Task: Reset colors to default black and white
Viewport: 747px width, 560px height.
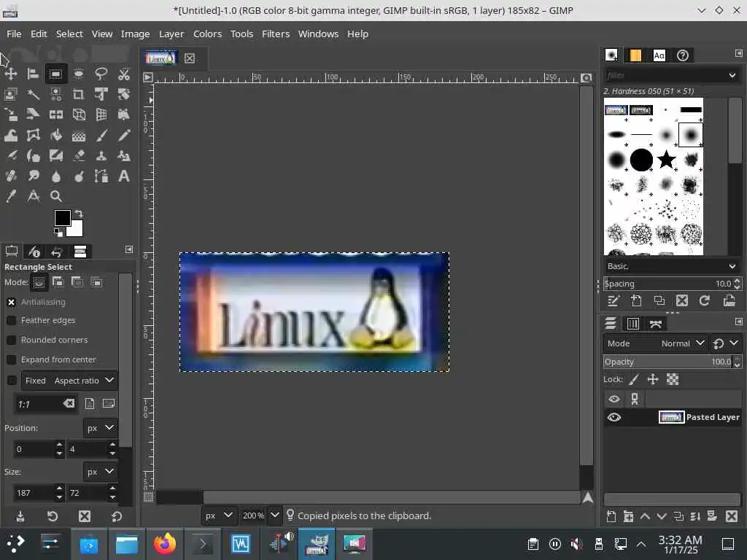Action: tap(58, 233)
